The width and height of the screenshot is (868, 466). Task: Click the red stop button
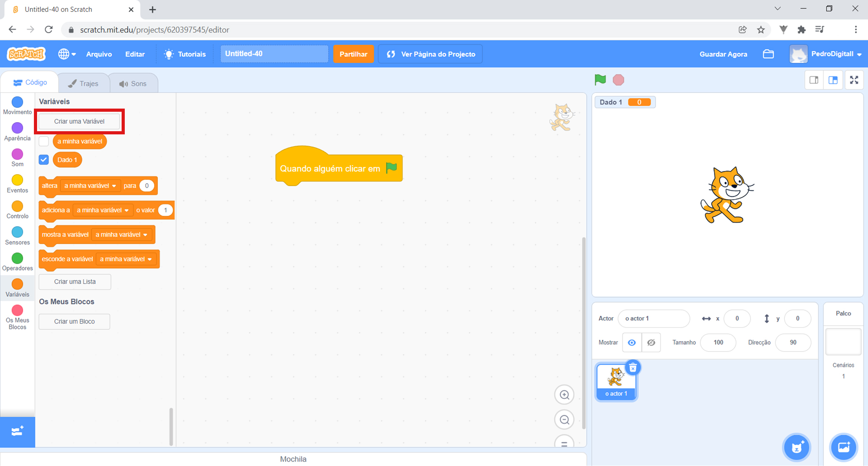618,80
